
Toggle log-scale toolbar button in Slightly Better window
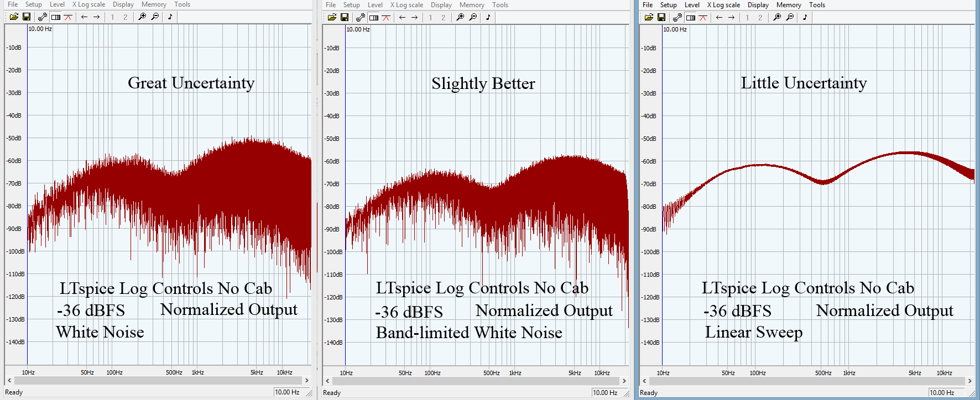point(374,17)
